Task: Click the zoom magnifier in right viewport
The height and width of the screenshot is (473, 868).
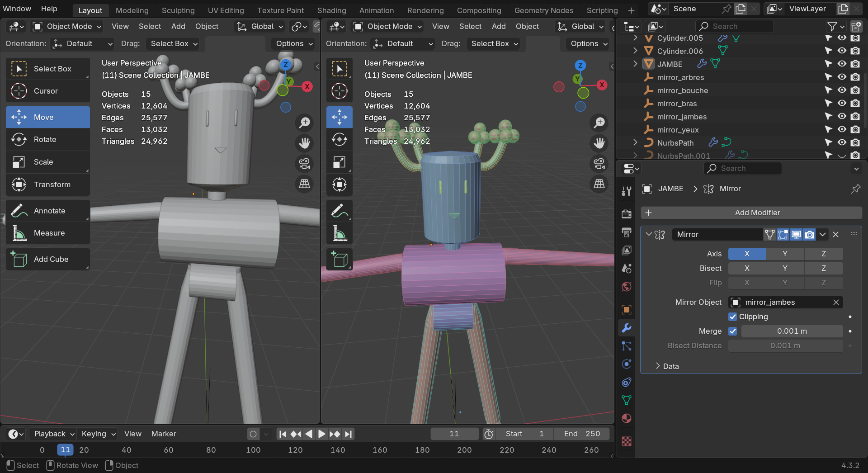Action: tap(599, 123)
